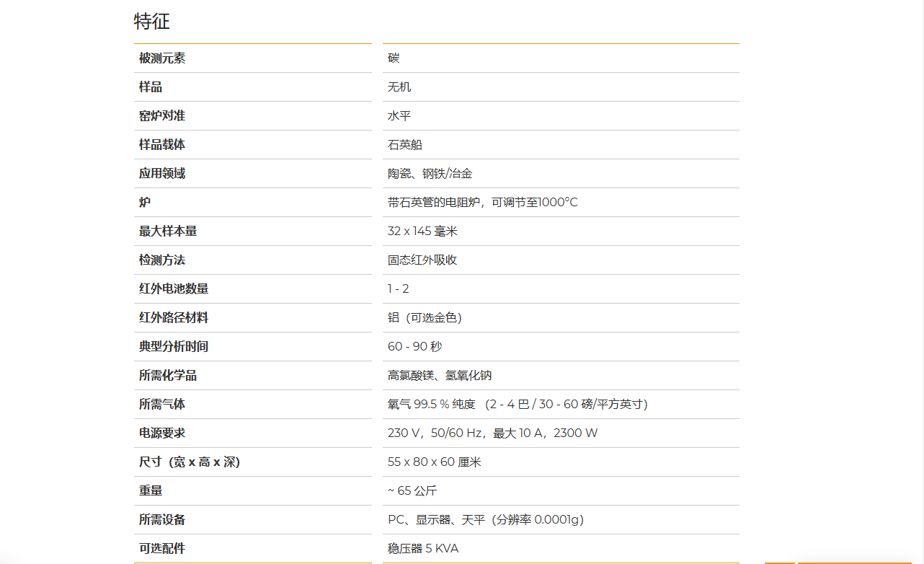Screen dimensions: 924x564
Task: Click the 55 x 80 x 60 厘米 dimensions
Action: [x=435, y=462]
